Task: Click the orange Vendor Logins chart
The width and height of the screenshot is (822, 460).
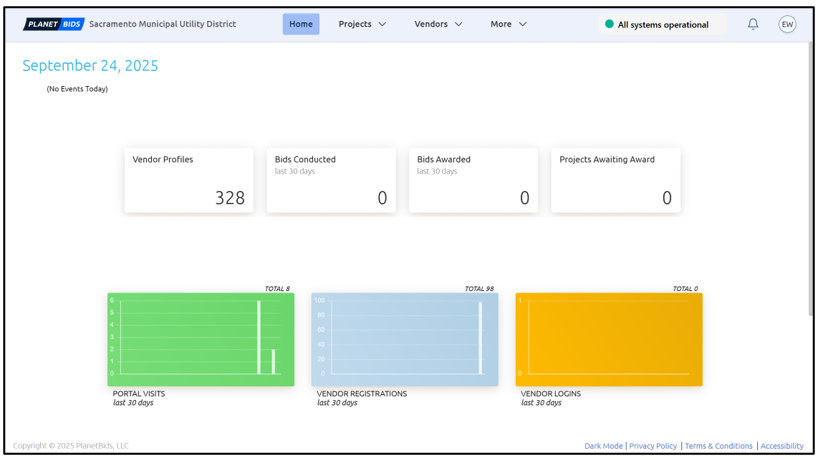Action: pyautogui.click(x=608, y=339)
